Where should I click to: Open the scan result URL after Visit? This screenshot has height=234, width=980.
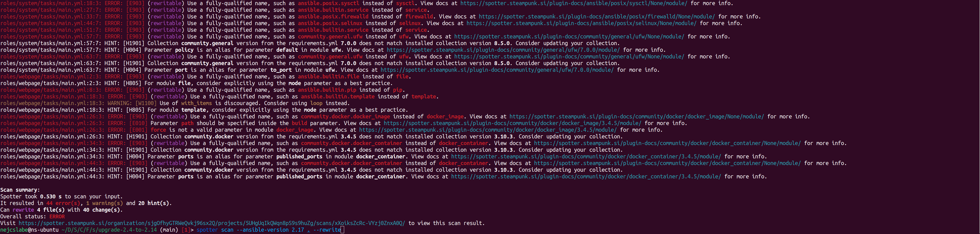211,223
